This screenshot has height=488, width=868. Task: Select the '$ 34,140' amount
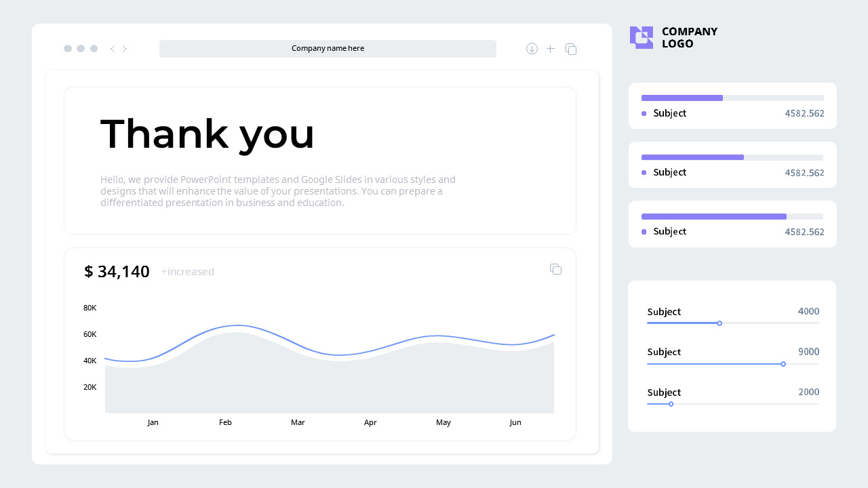tap(117, 272)
